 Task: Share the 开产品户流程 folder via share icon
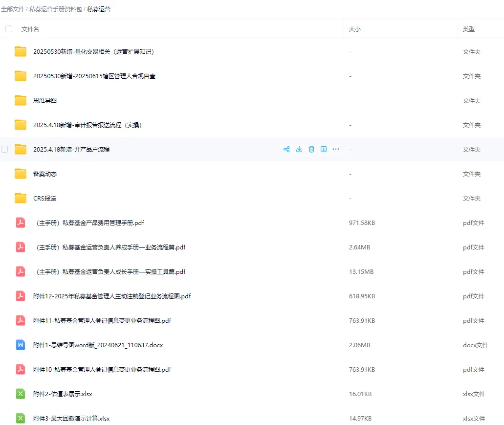286,149
